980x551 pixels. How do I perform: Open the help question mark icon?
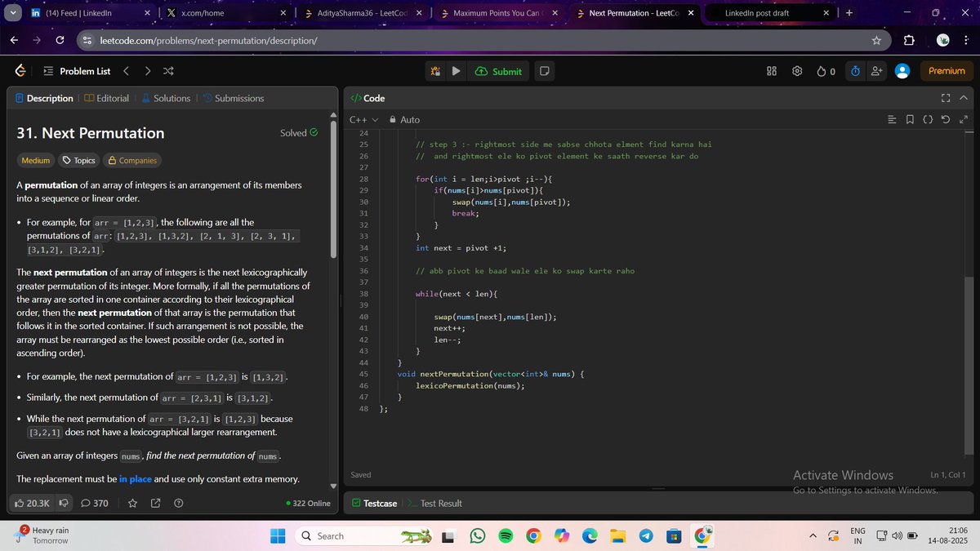(x=178, y=504)
